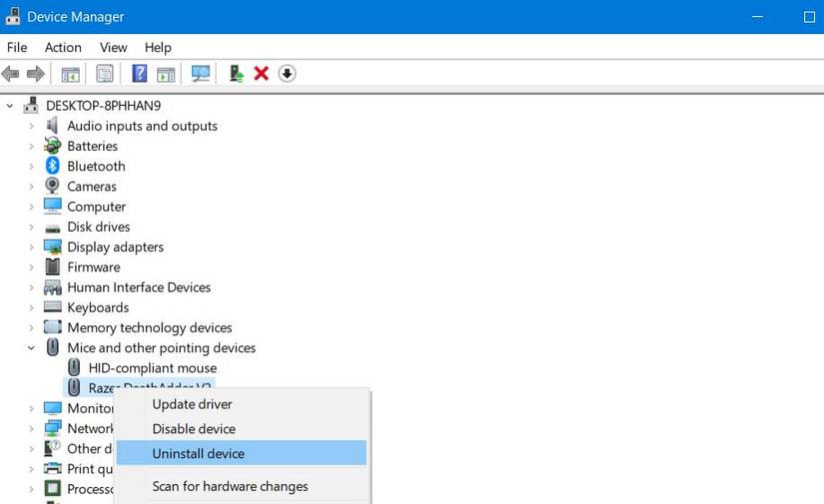Minimize the Device Manager window
Screen dimensions: 824x504
coord(757,17)
